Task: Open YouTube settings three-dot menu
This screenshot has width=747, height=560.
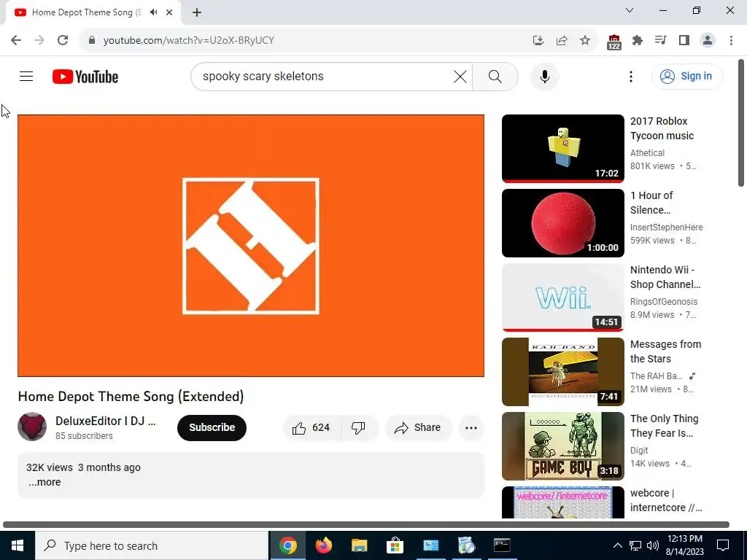Action: pyautogui.click(x=631, y=76)
